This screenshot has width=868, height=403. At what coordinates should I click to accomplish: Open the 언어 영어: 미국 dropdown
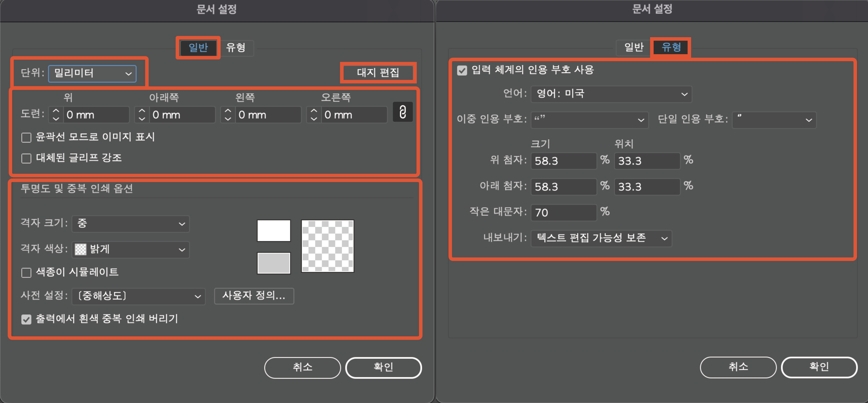tap(611, 94)
